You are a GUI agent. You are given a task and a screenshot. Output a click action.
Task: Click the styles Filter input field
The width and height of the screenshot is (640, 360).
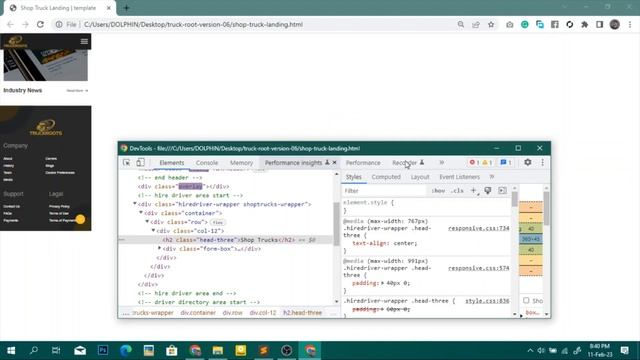384,191
